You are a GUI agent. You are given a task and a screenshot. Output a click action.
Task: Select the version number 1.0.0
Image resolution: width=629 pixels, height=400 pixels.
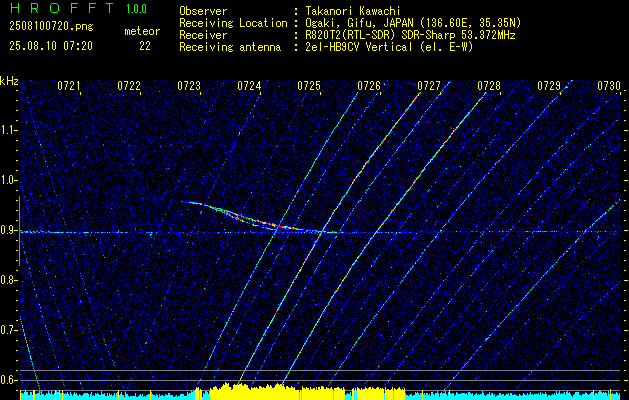136,9
